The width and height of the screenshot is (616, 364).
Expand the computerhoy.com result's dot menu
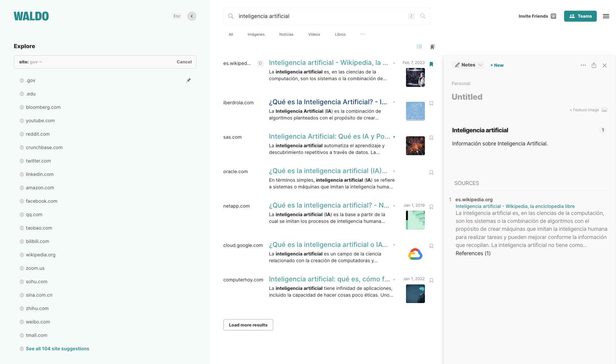[394, 280]
